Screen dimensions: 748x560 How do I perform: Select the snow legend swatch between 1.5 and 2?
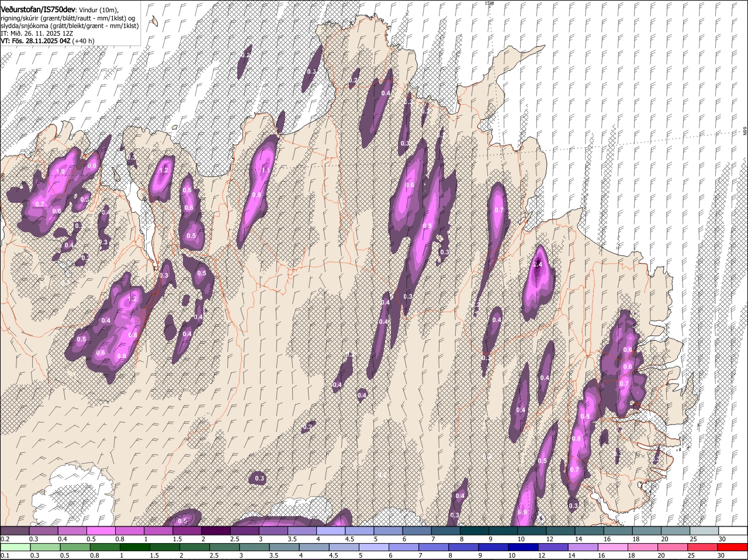(188, 530)
